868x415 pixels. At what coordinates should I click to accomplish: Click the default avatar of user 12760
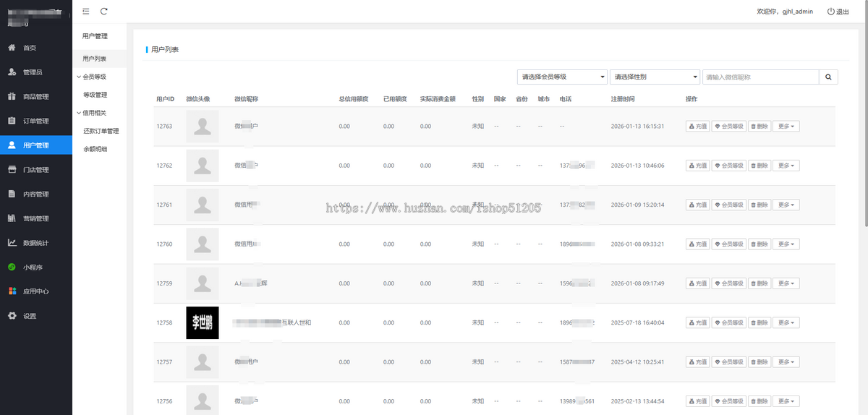click(203, 244)
